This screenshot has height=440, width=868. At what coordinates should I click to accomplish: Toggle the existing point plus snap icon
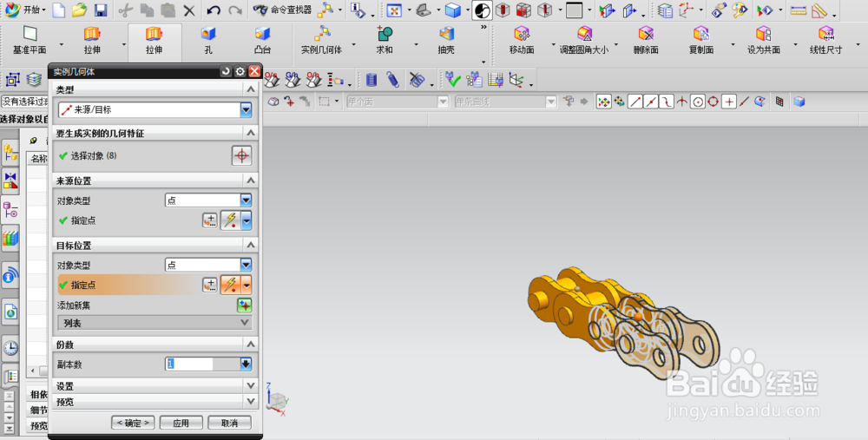729,102
